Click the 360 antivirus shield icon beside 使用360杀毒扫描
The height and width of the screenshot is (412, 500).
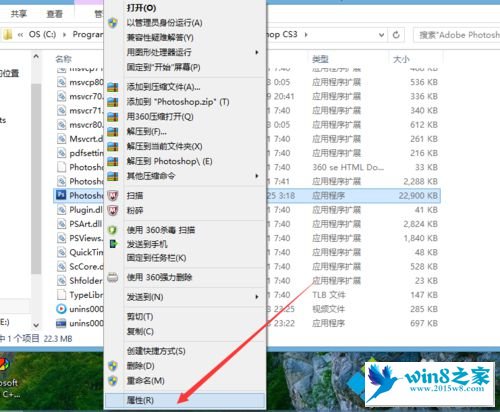(x=113, y=230)
